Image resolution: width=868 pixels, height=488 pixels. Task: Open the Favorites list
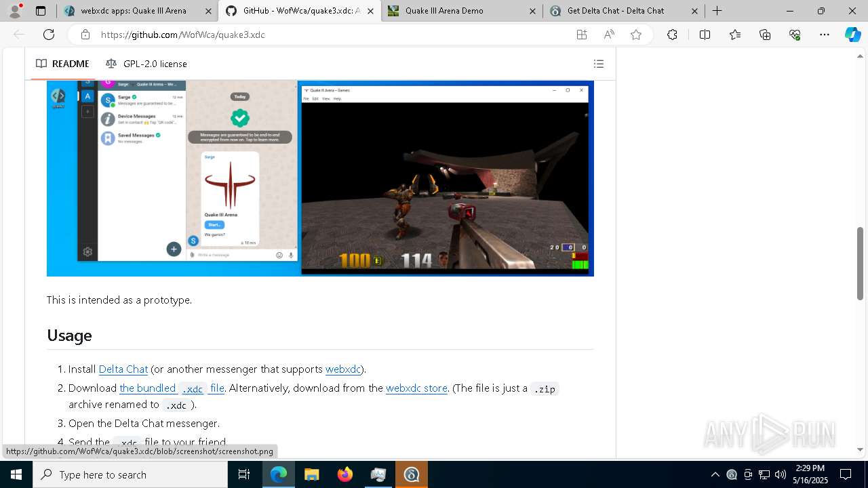tap(735, 35)
